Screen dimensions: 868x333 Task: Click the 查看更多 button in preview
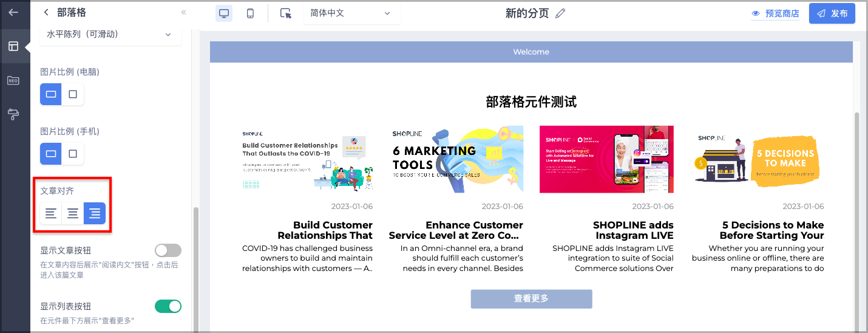coord(531,298)
